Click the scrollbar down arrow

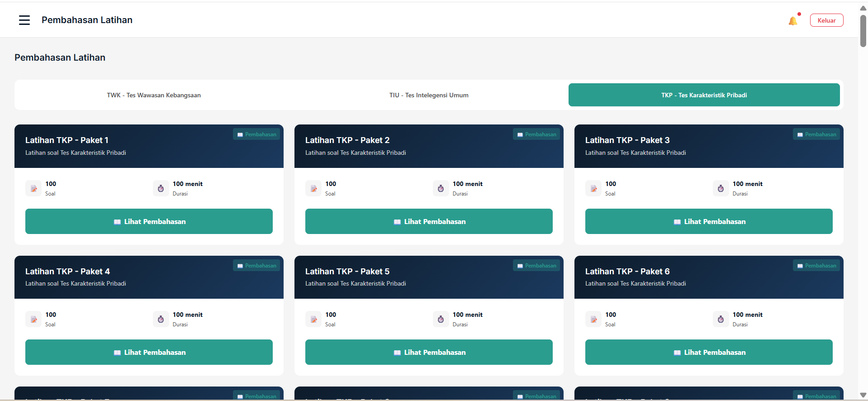coord(863,395)
